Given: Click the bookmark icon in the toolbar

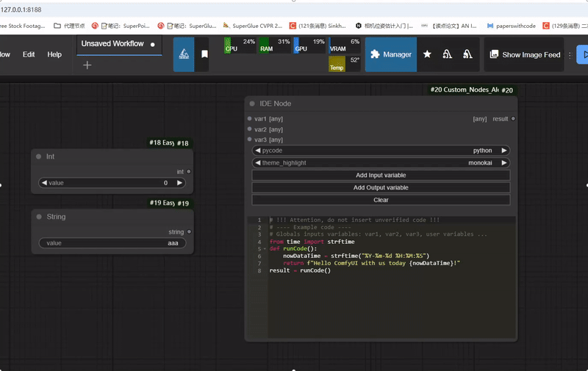Looking at the screenshot, I should 204,54.
